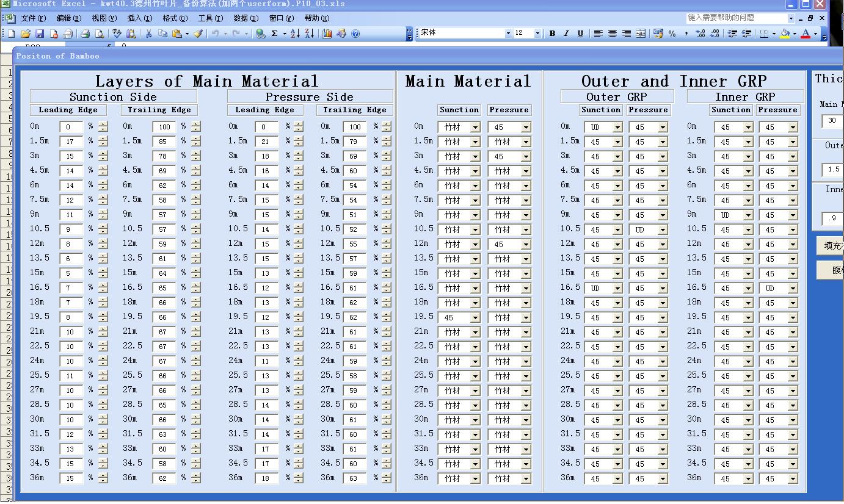Toggle Underline formatting
This screenshot has height=504, width=844.
(x=580, y=34)
